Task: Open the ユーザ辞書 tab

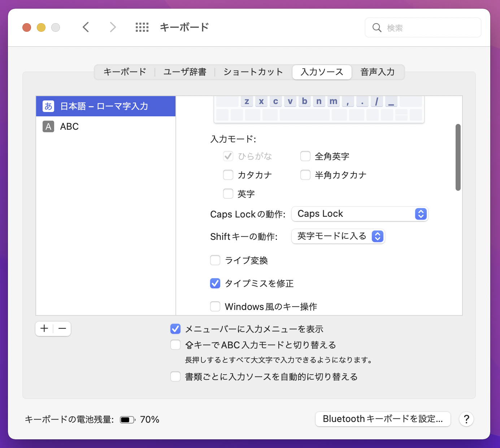Action: (185, 72)
